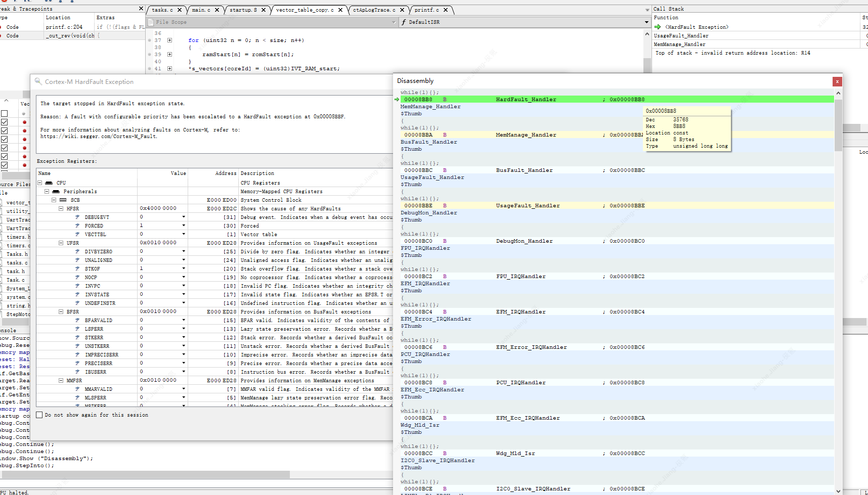Click the green PC arrow in Disassembly
The height and width of the screenshot is (495, 868).
pyautogui.click(x=397, y=100)
